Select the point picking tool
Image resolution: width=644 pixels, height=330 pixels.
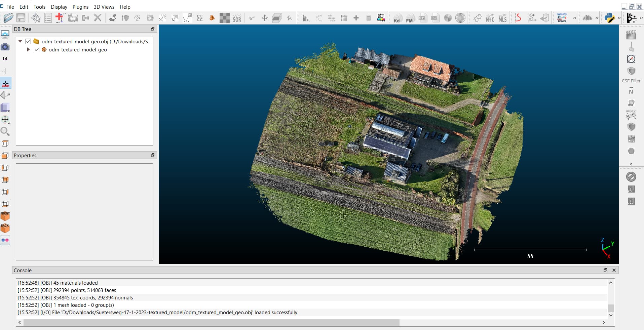tap(36, 18)
